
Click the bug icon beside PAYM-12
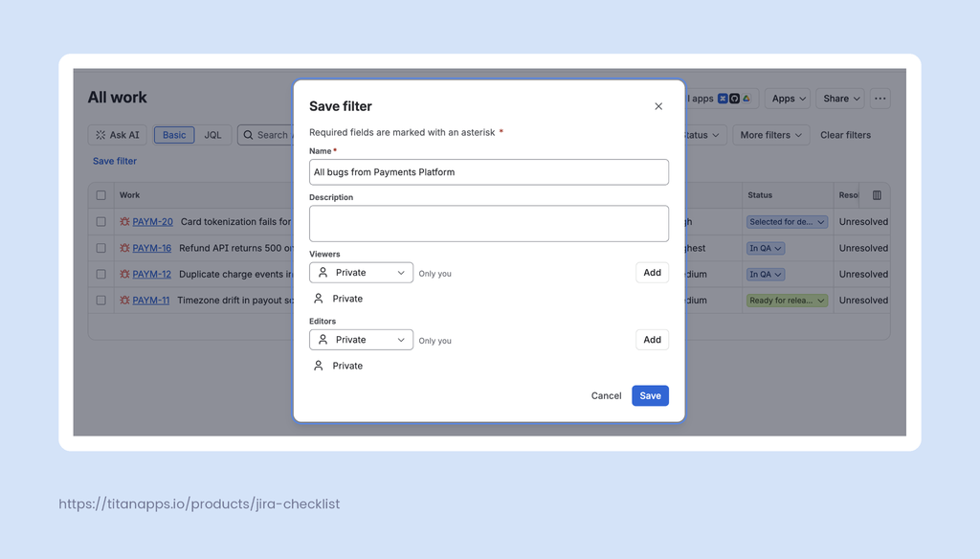click(125, 274)
